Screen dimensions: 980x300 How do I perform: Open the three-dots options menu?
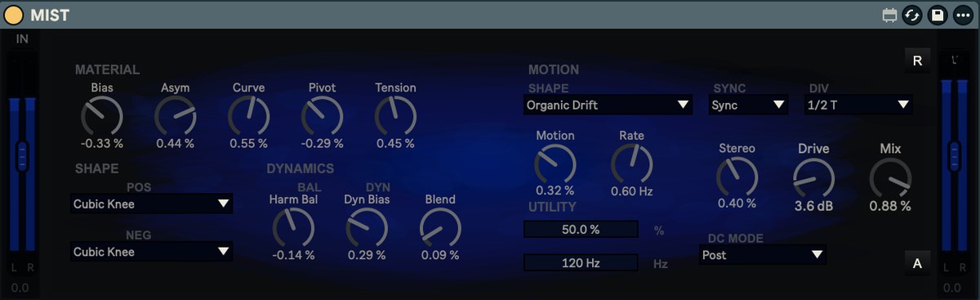[963, 15]
